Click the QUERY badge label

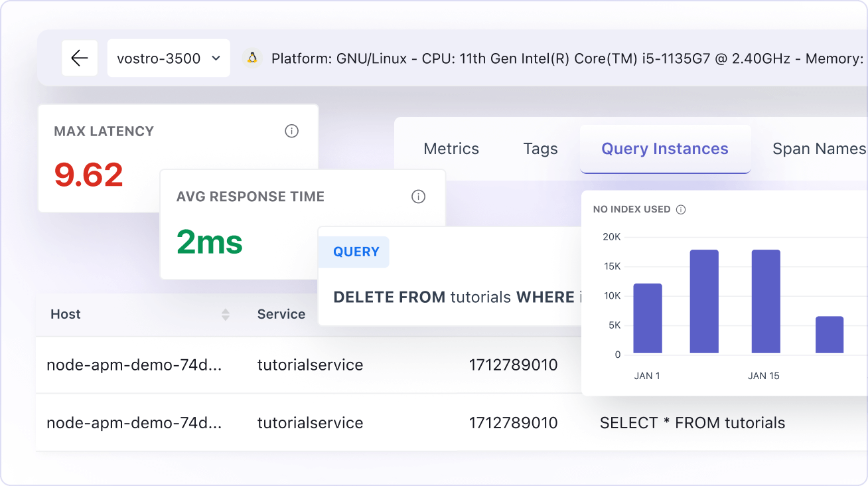click(354, 252)
